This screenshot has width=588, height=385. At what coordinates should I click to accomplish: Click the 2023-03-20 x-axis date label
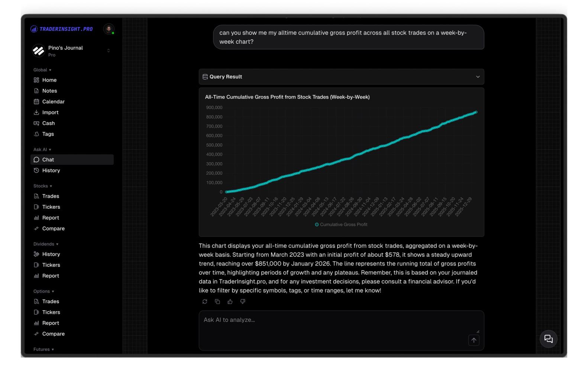click(x=219, y=206)
